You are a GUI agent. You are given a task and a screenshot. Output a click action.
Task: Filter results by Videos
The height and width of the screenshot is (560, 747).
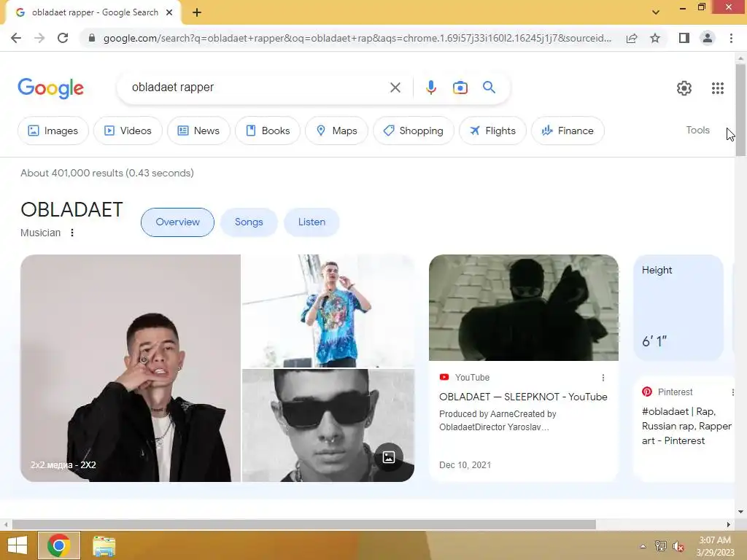pos(128,131)
